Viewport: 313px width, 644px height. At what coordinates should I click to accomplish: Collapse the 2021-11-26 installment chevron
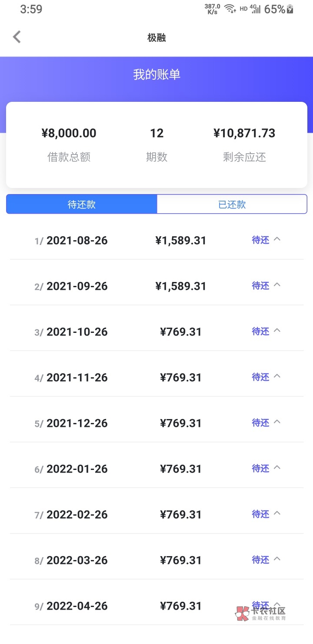[x=277, y=376]
